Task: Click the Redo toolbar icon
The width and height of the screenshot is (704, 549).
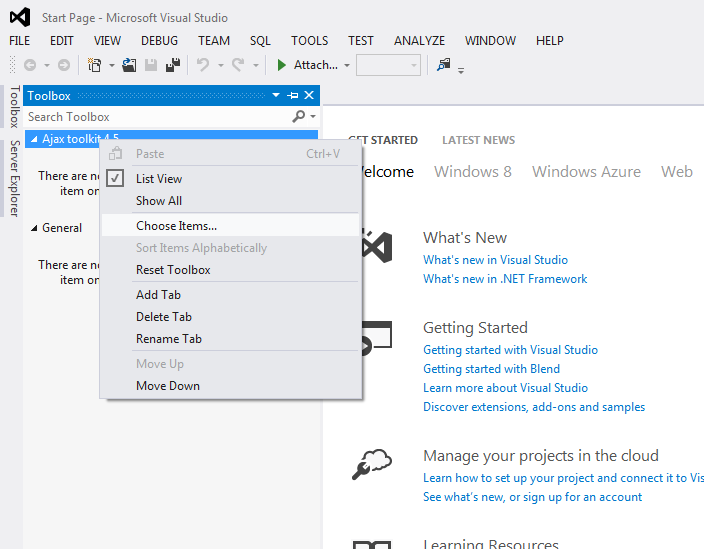Action: [238, 65]
